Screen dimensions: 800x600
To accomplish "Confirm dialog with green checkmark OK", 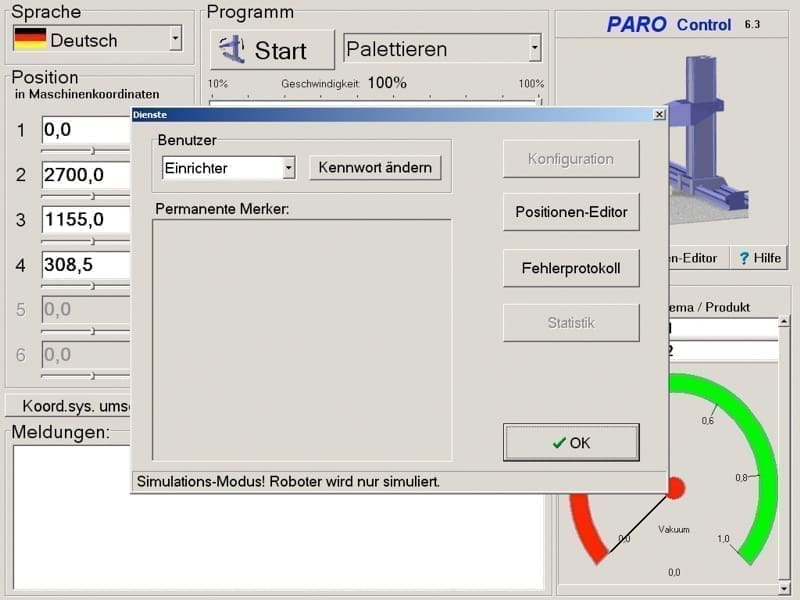I will pos(571,443).
